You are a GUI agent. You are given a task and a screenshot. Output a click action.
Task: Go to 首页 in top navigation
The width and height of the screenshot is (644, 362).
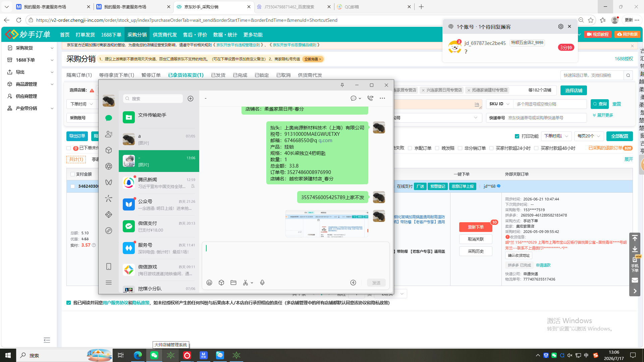[x=65, y=35]
